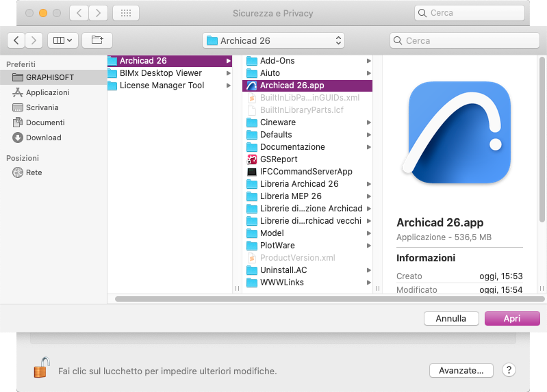The image size is (547, 392).
Task: Click the Archicad 26.app icon in the list
Action: (251, 86)
